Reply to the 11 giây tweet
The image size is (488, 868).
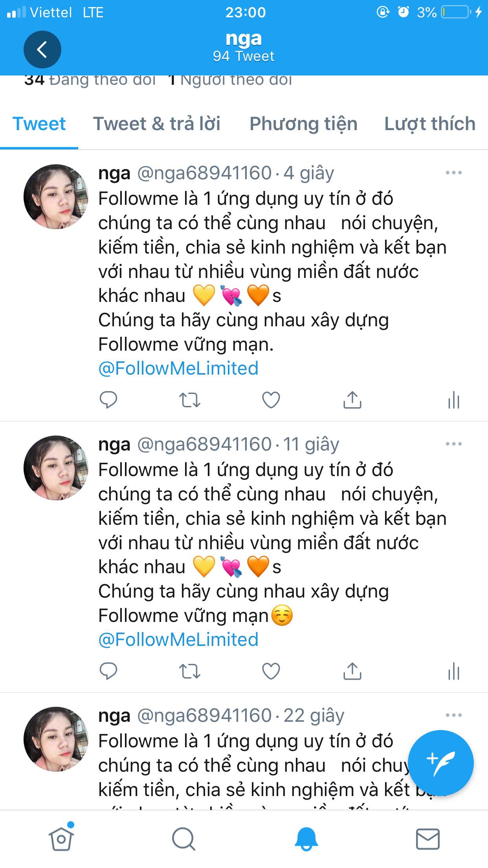pyautogui.click(x=108, y=671)
